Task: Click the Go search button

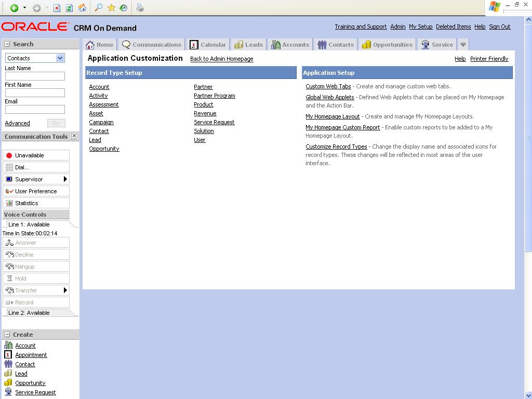Action: 56,123
